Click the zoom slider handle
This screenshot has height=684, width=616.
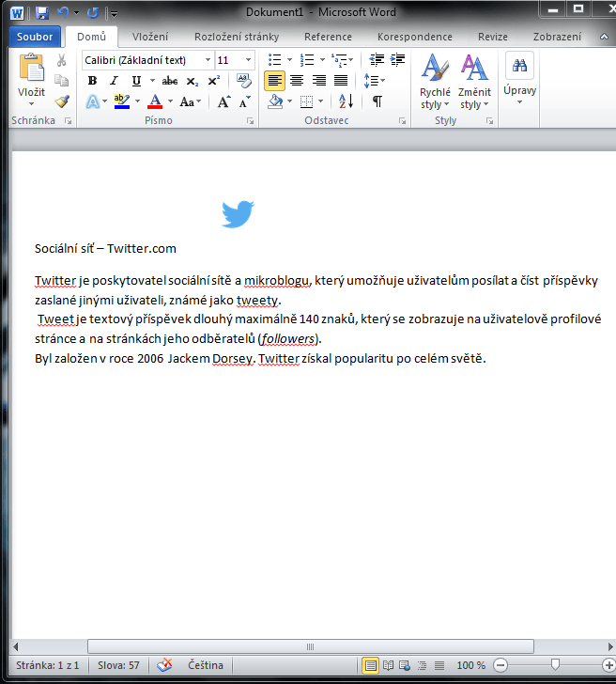point(555,664)
